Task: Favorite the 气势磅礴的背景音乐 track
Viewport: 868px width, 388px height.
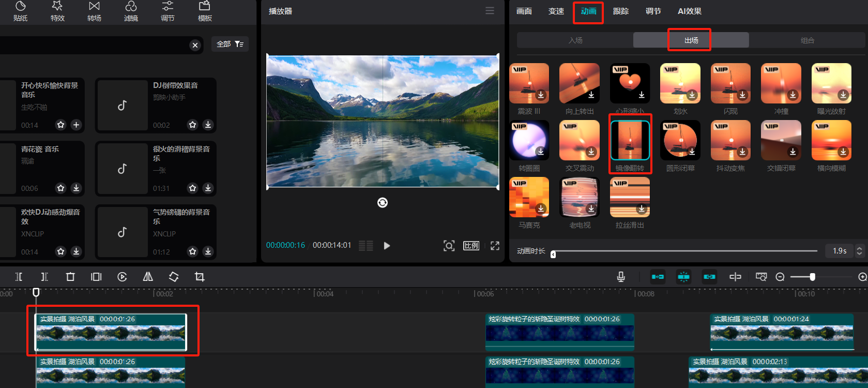Action: coord(193,251)
